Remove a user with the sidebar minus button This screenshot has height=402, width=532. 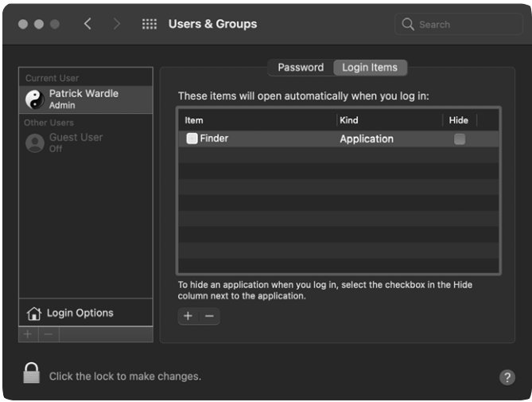49,334
